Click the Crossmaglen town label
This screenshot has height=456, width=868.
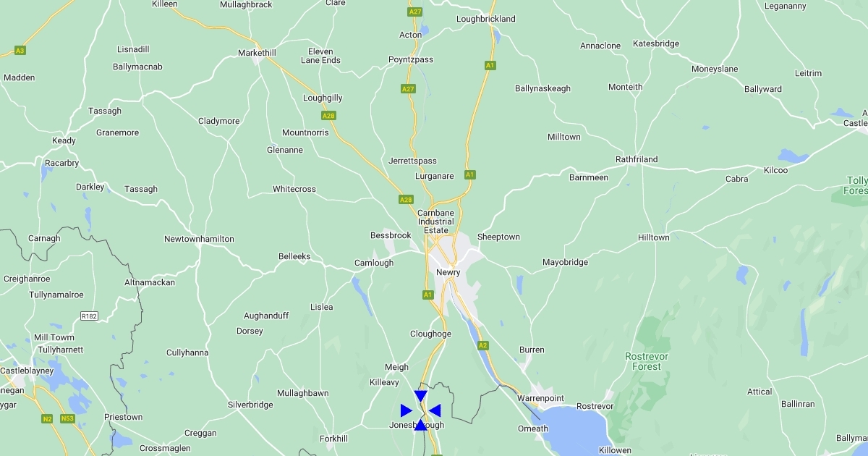tap(165, 448)
